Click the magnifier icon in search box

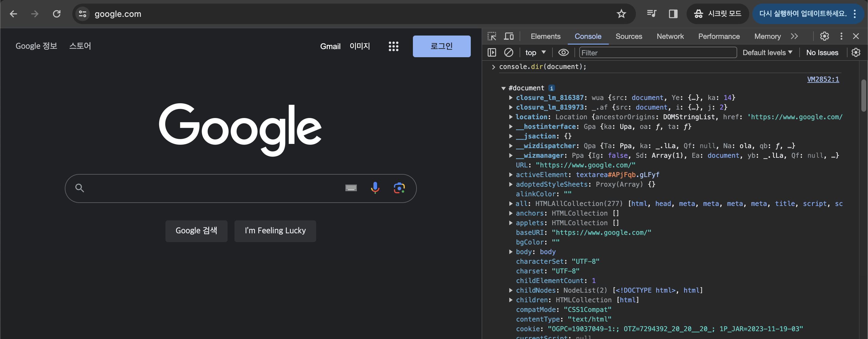(80, 188)
